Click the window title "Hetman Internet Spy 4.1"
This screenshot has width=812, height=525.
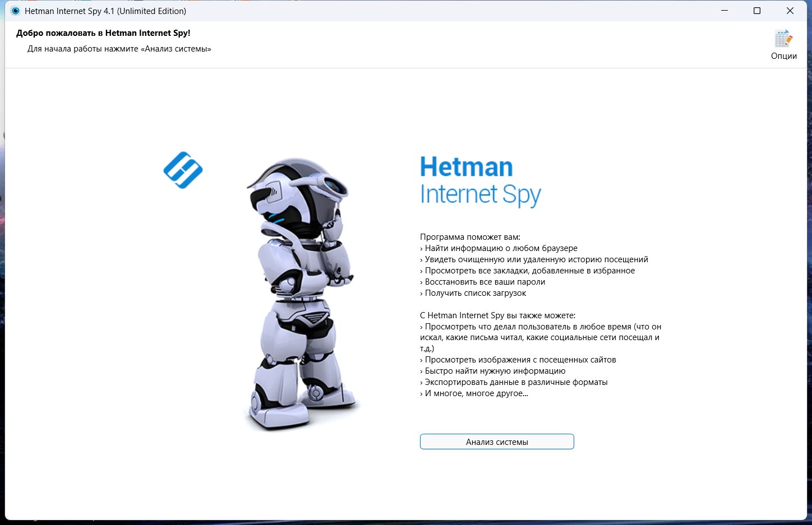click(x=105, y=11)
